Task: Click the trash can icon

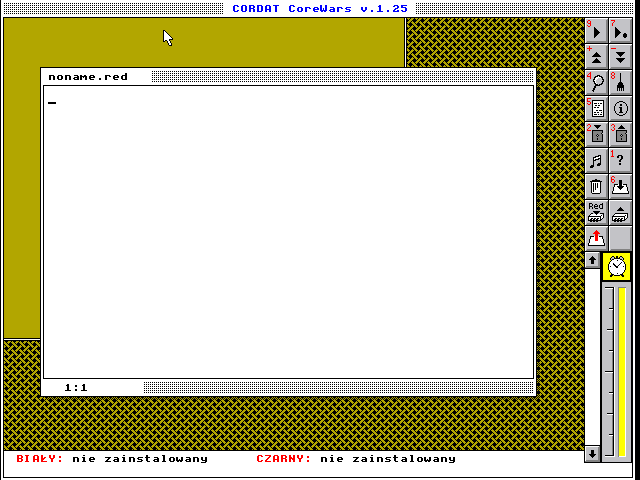Action: click(x=596, y=186)
